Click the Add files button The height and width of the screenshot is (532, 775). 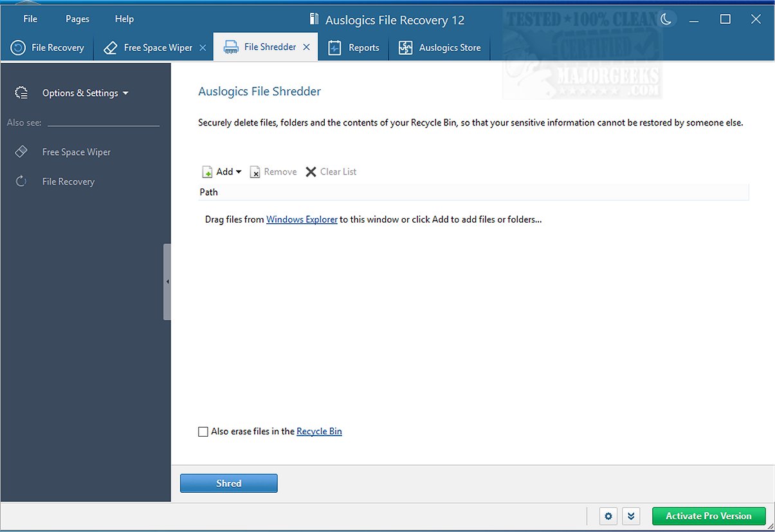coord(217,172)
